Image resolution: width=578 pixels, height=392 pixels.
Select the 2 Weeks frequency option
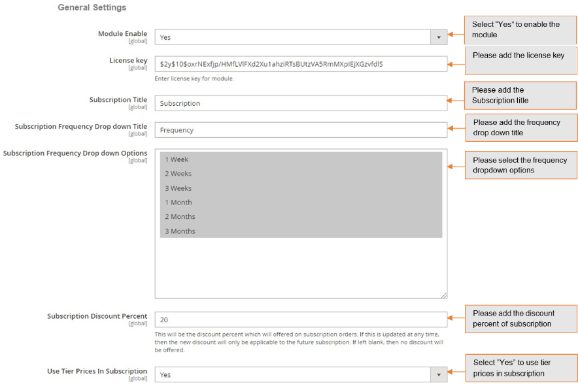click(x=301, y=174)
